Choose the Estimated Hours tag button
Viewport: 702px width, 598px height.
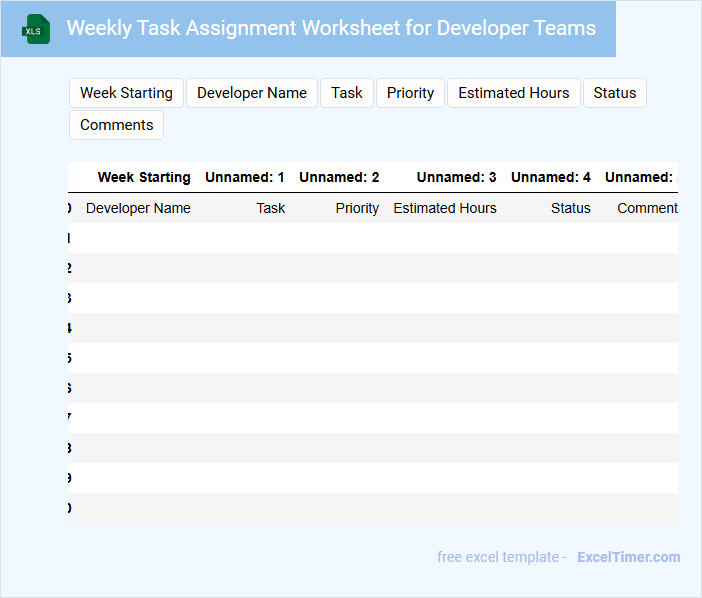click(514, 93)
